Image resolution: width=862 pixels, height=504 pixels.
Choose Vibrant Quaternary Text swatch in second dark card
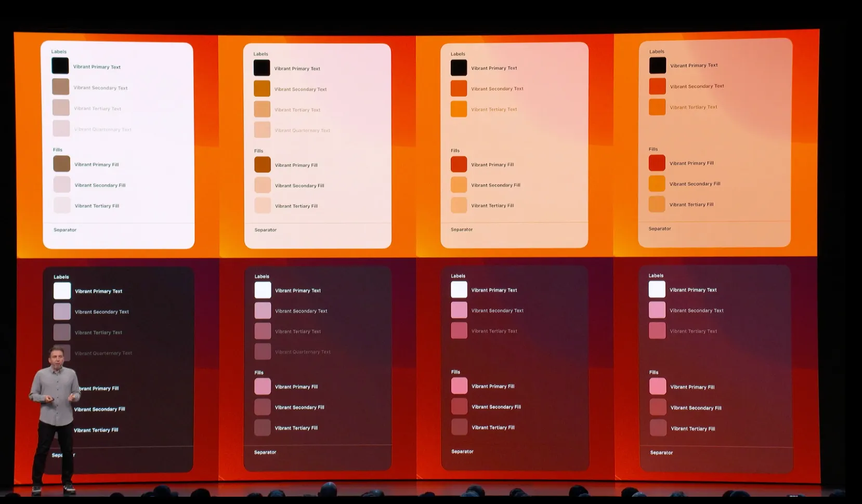click(263, 352)
